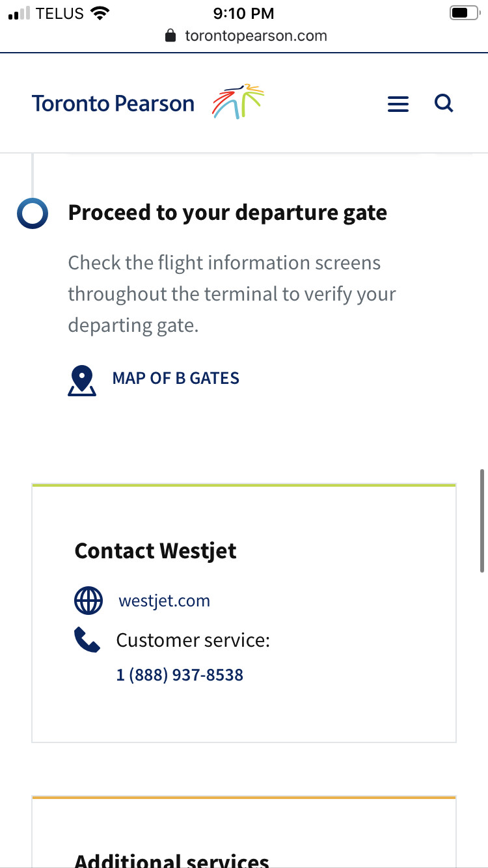Select the Proceed to your departure gate heading
This screenshot has width=488, height=868.
tap(227, 213)
